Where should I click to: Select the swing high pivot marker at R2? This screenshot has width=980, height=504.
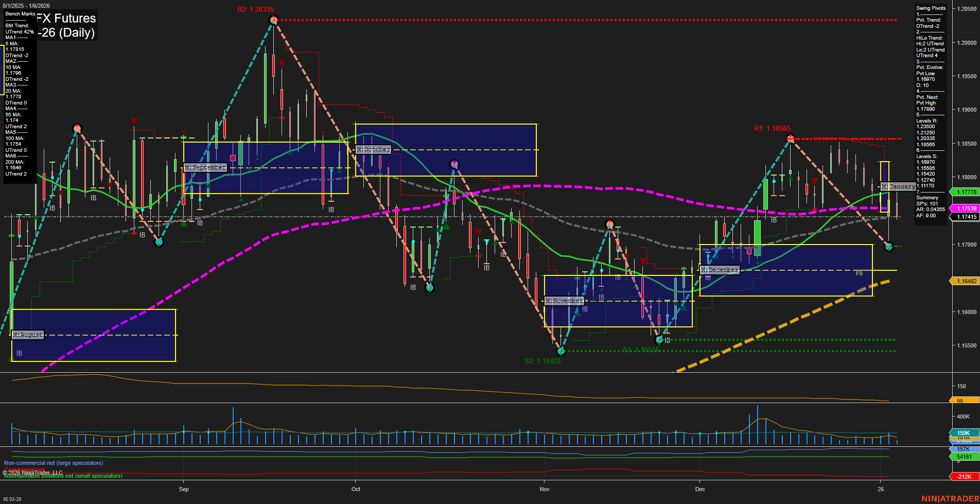coord(273,19)
